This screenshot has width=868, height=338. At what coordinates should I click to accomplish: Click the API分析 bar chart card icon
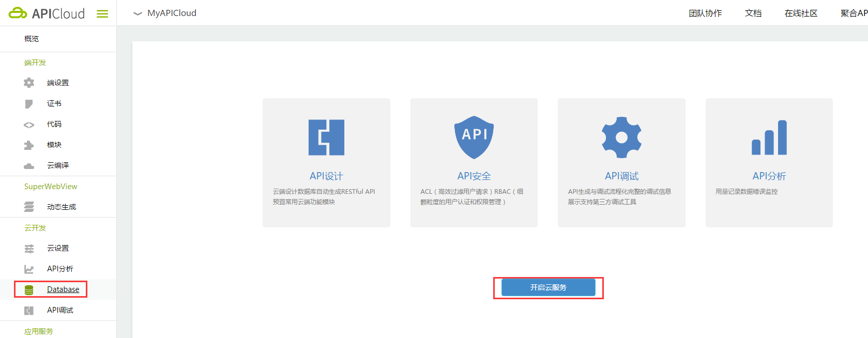(769, 137)
